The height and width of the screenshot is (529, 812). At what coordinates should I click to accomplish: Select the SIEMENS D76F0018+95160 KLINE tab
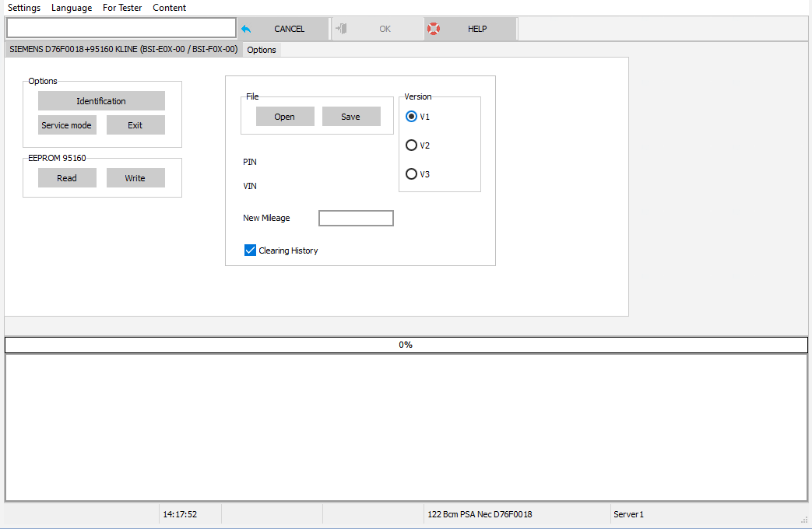123,49
